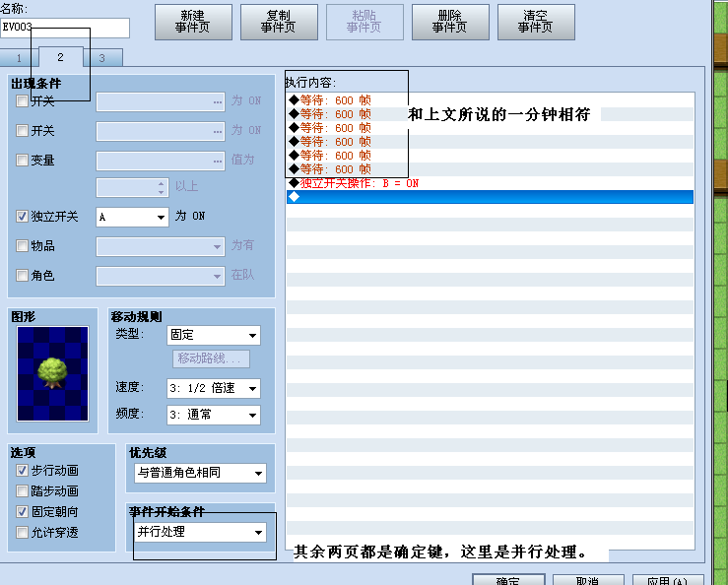Open the 独立开关 A dropdown

click(132, 217)
